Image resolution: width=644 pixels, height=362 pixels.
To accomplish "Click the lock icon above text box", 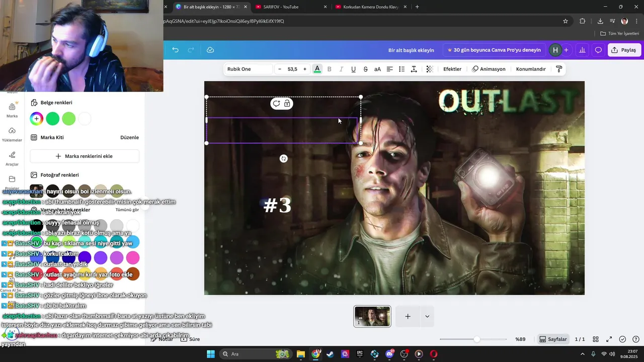I will pyautogui.click(x=287, y=104).
